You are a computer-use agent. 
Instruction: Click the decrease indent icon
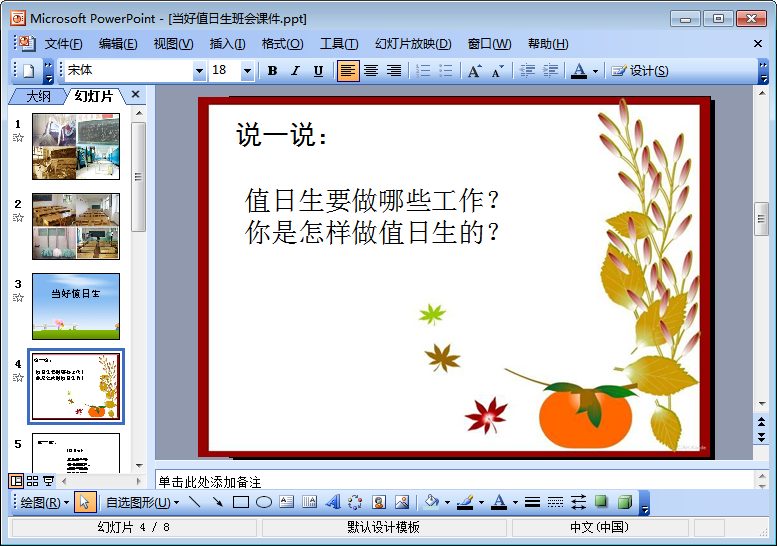(x=527, y=71)
